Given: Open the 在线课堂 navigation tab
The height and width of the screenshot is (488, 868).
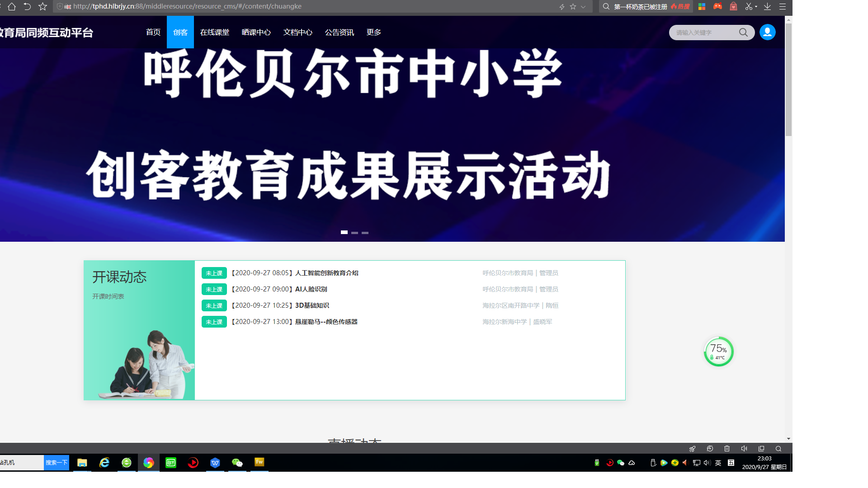Looking at the screenshot, I should click(214, 32).
